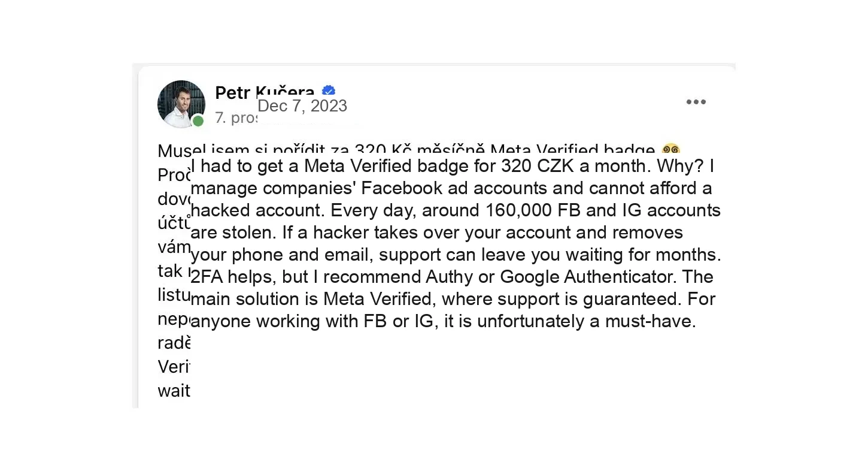Click the line mentioning Authy or Google Authenticator

(x=452, y=277)
